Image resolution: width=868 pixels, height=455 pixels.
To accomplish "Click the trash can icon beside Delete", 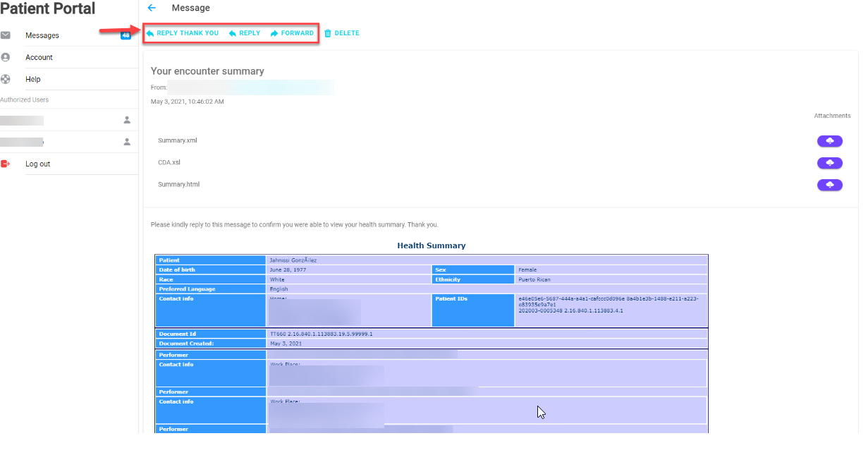I will pos(328,33).
